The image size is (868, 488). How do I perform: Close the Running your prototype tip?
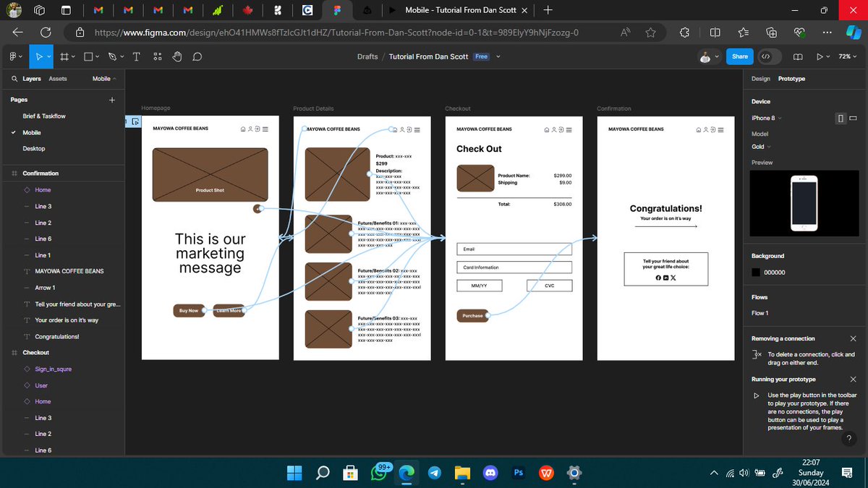tap(853, 379)
